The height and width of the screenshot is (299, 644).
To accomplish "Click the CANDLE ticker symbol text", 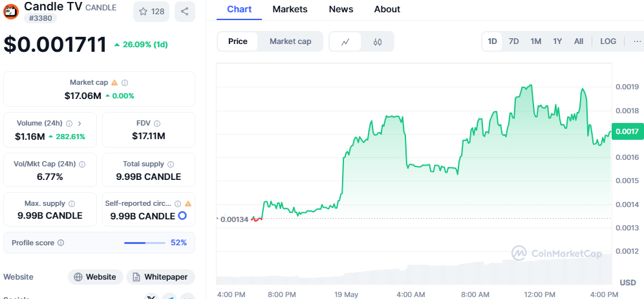I will tap(101, 8).
